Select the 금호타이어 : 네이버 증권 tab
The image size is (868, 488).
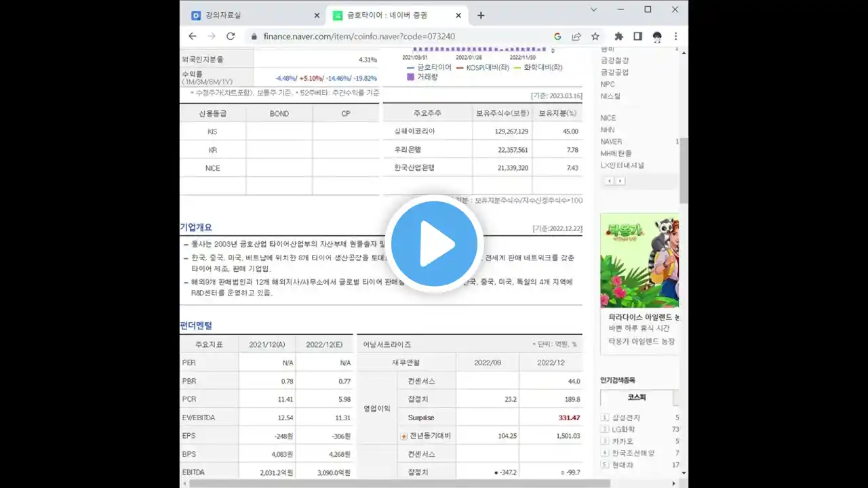point(396,16)
